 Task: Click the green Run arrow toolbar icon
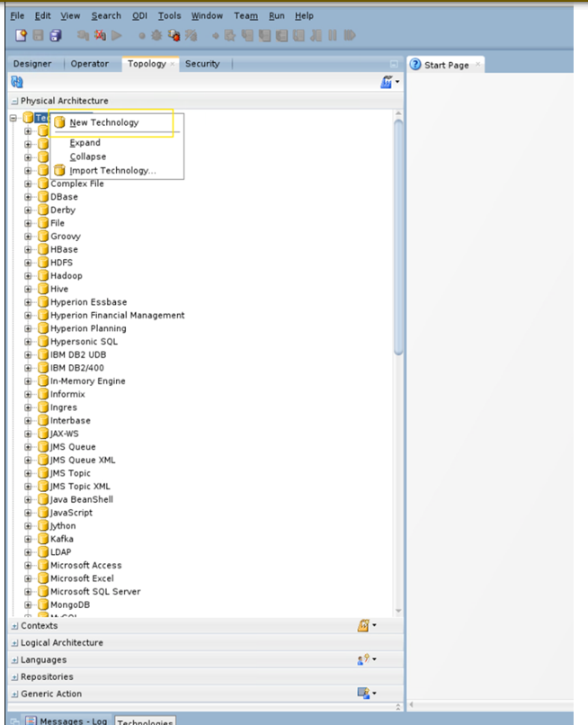117,35
